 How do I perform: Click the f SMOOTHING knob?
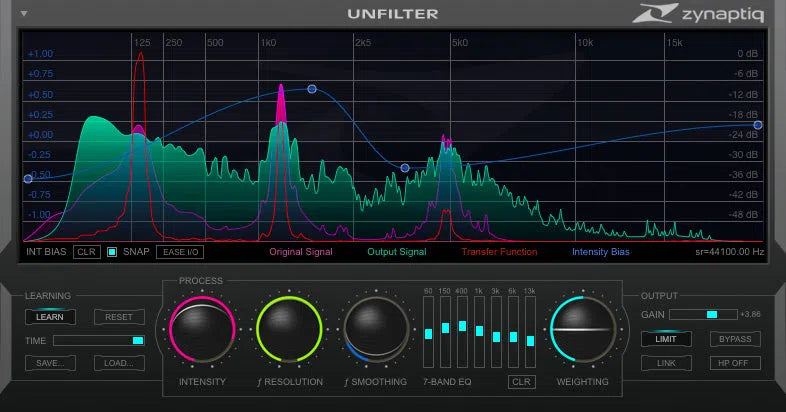click(376, 329)
